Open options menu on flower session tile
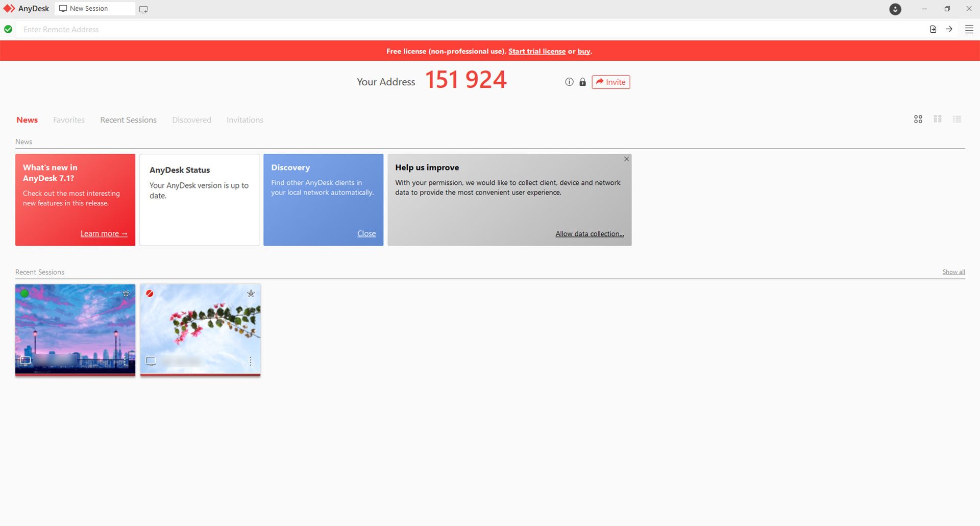Screen dimensions: 980x526 tap(250, 361)
